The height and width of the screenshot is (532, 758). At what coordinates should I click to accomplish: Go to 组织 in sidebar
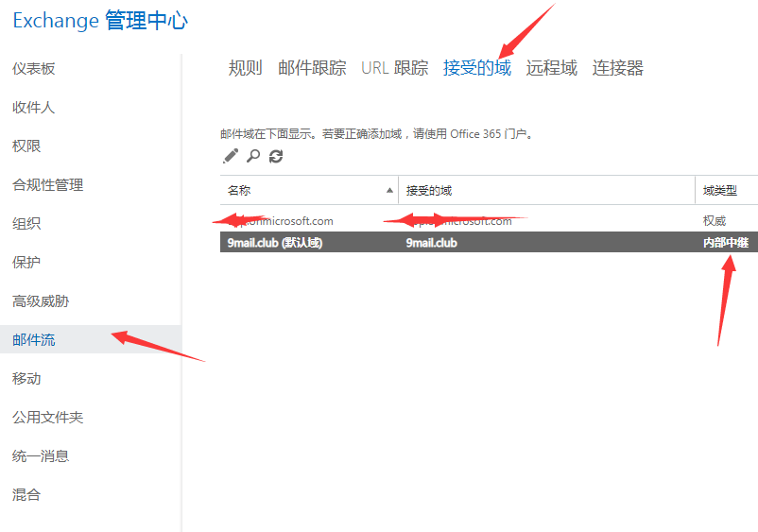(x=26, y=223)
